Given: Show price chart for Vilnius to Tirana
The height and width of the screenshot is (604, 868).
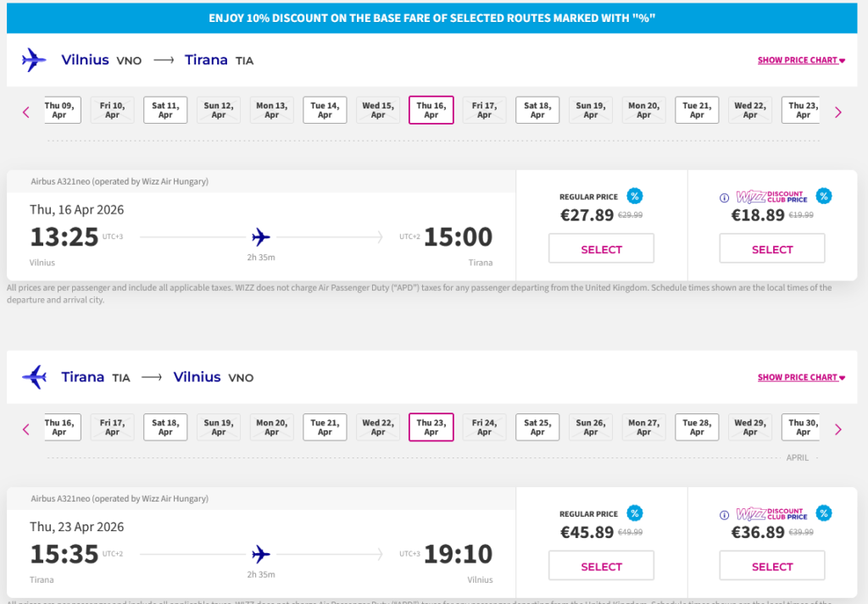Looking at the screenshot, I should [x=801, y=61].
